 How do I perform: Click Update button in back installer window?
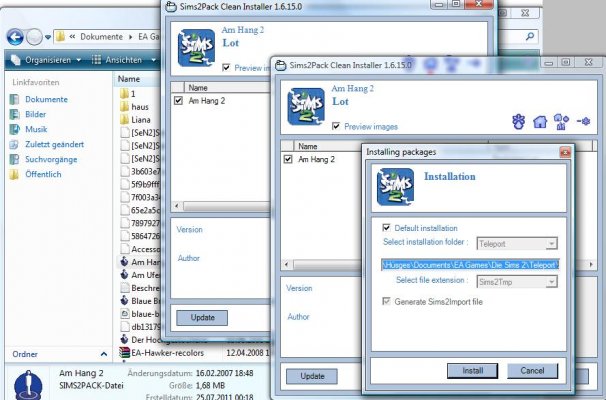pos(202,317)
